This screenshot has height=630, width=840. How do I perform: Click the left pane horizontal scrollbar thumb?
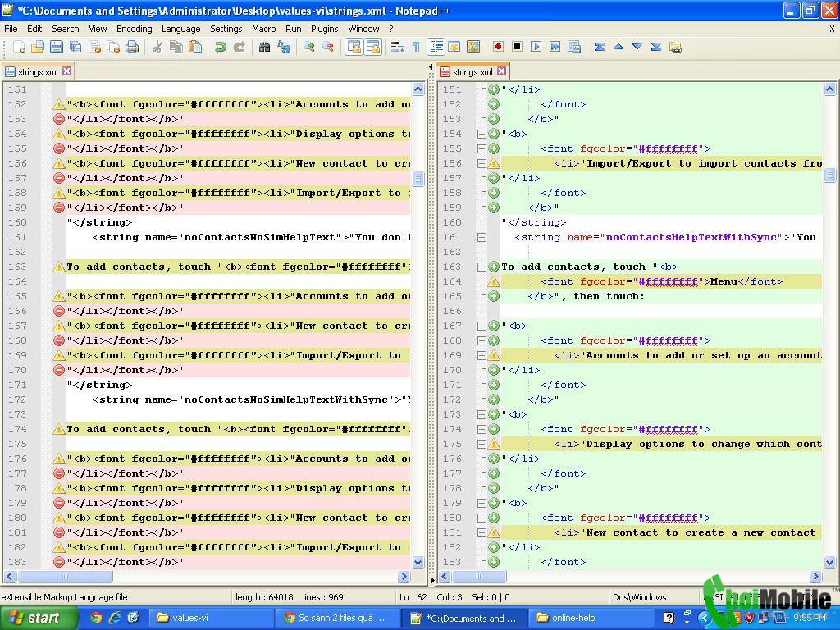pos(65,577)
